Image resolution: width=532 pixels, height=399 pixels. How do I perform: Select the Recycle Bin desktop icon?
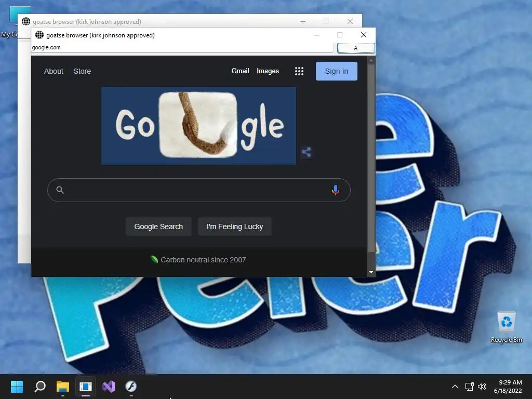[506, 327]
